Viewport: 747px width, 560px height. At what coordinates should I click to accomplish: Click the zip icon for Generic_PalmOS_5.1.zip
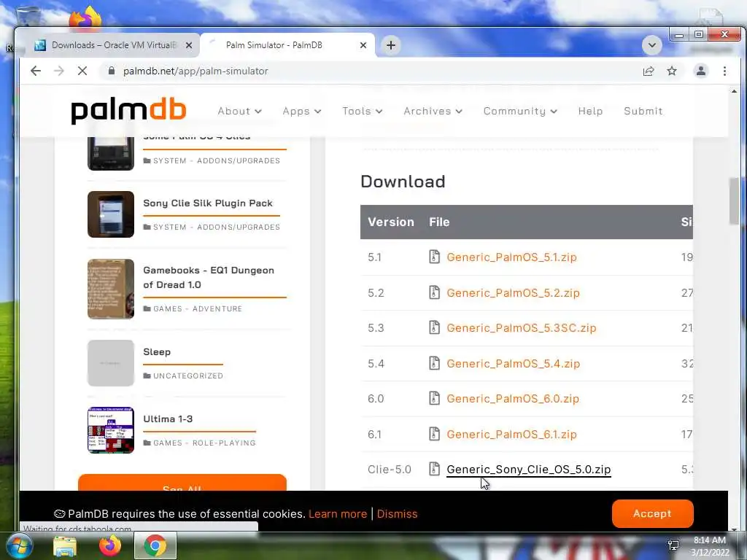tap(434, 257)
